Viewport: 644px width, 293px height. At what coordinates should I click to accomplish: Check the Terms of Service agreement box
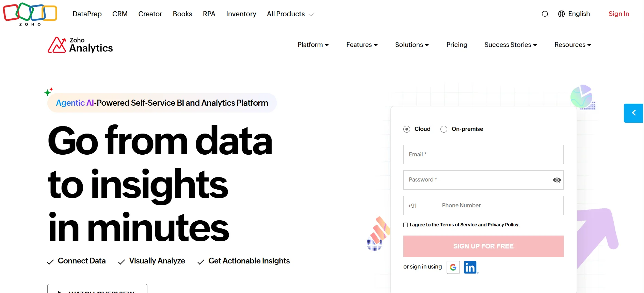tap(406, 225)
